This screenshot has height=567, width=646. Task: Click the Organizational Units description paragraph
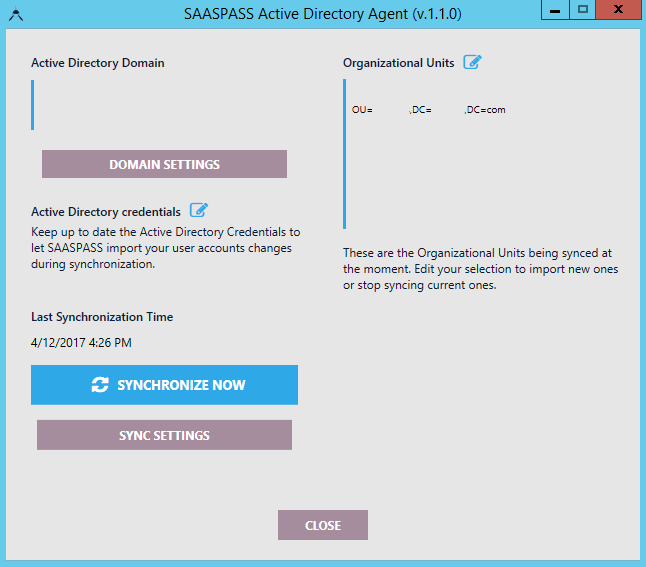(x=480, y=269)
